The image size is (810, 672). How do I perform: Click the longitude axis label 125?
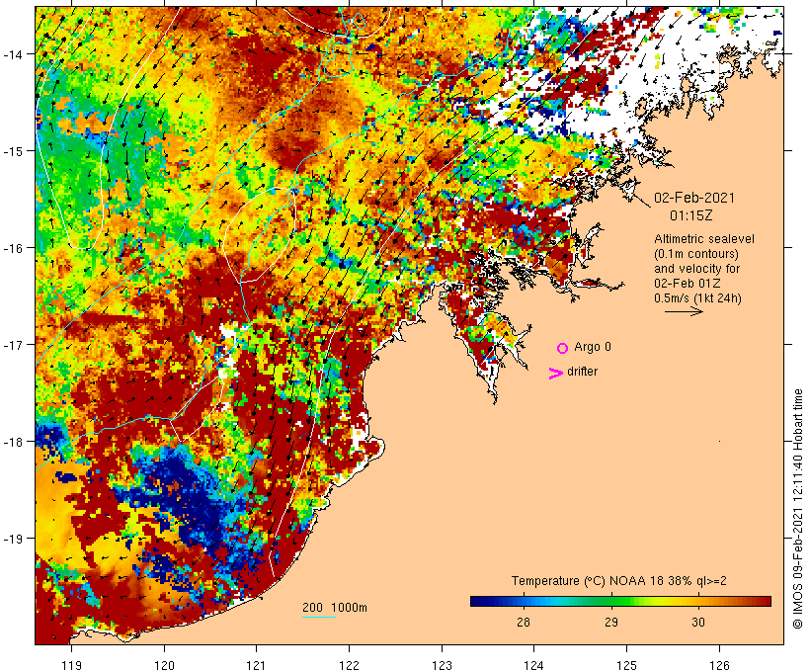pos(627,665)
